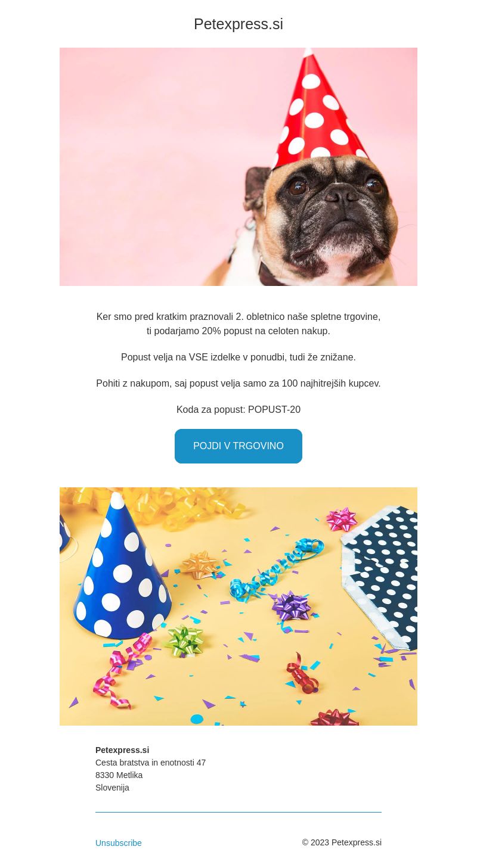Select the POPUST-20 discount code text
Screen dimensions: 477x868
[x=274, y=410]
